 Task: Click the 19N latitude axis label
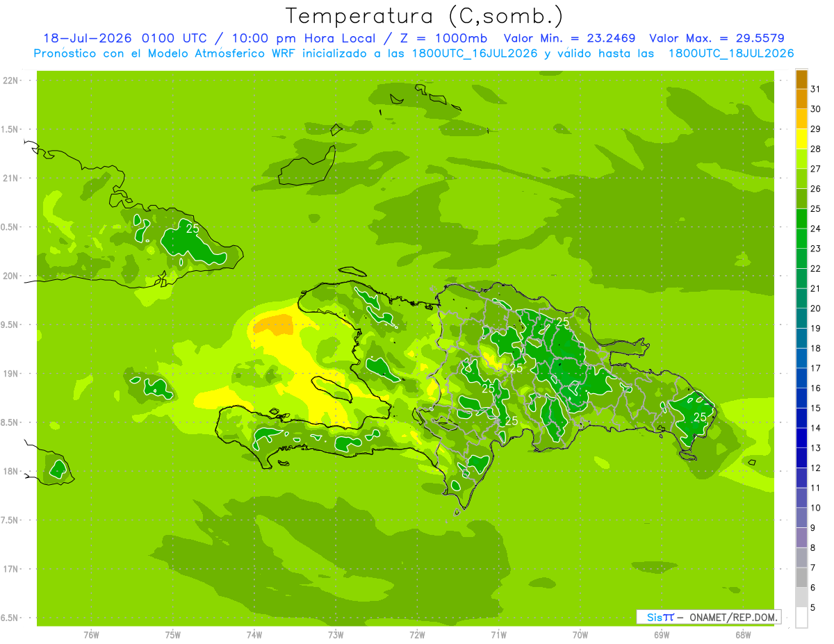(x=11, y=374)
